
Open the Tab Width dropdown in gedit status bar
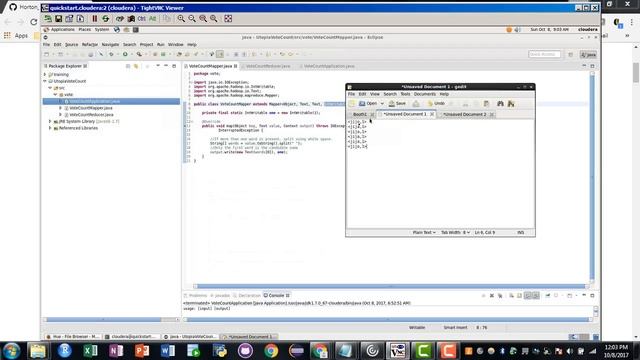coord(455,233)
